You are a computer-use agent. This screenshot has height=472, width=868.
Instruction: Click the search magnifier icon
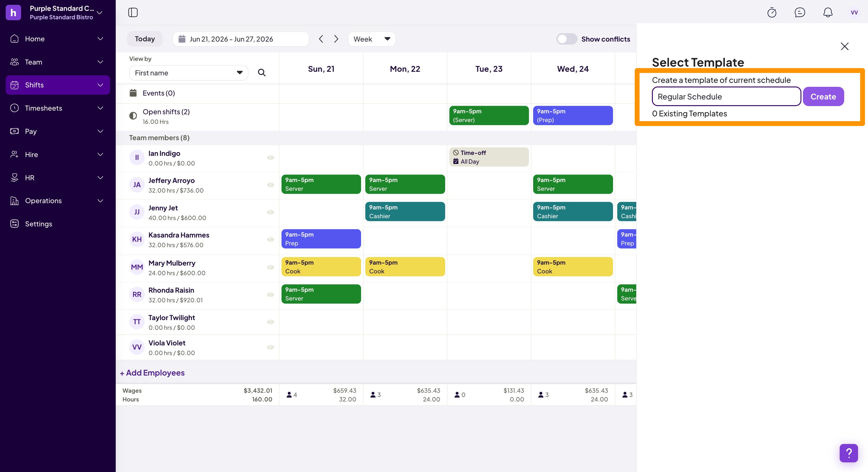(262, 72)
